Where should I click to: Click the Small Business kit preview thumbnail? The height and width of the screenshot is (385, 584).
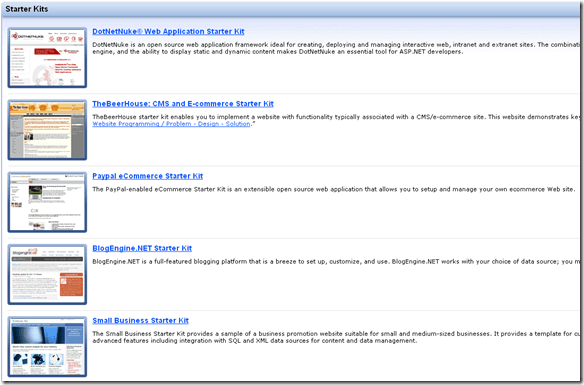point(47,346)
